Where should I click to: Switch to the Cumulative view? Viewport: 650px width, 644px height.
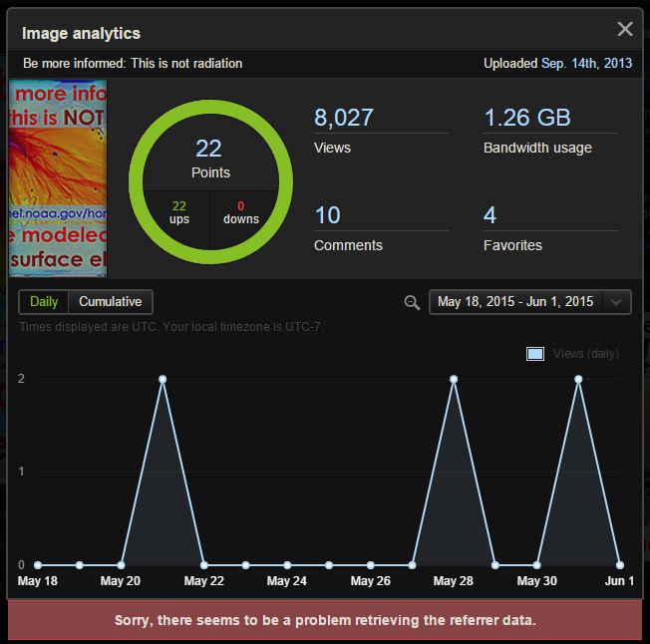coord(111,302)
